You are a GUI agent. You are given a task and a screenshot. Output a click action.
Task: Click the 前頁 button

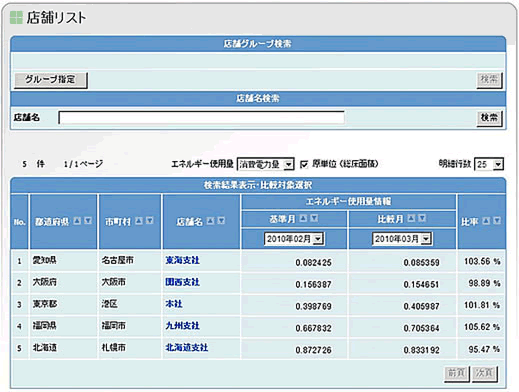[x=457, y=373]
